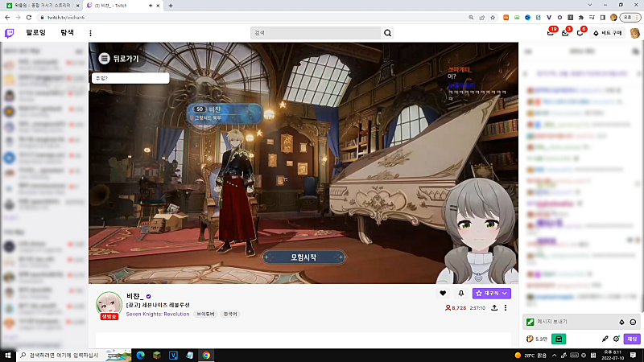
Task: Show hidden system tray icons
Action: click(554, 356)
